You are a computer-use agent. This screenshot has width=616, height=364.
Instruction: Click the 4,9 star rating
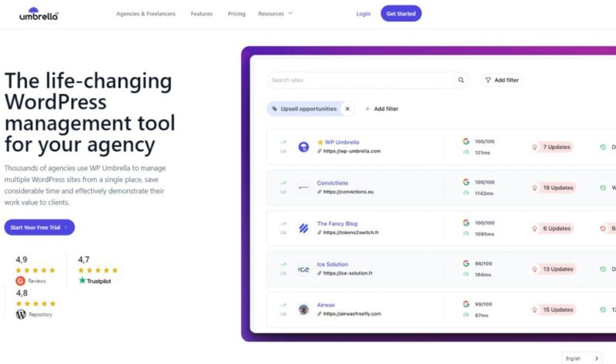(35, 270)
